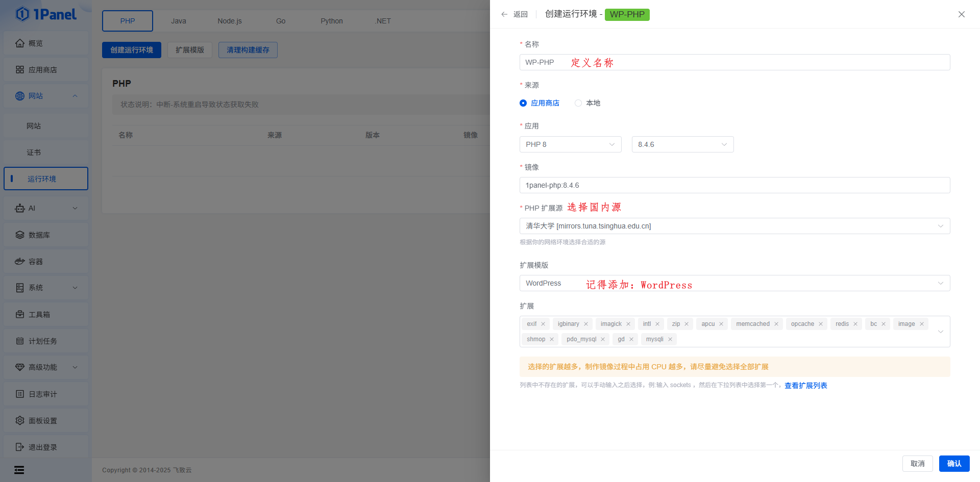Remove the opcache extension tag
Screen dimensions: 980x482
(x=821, y=324)
